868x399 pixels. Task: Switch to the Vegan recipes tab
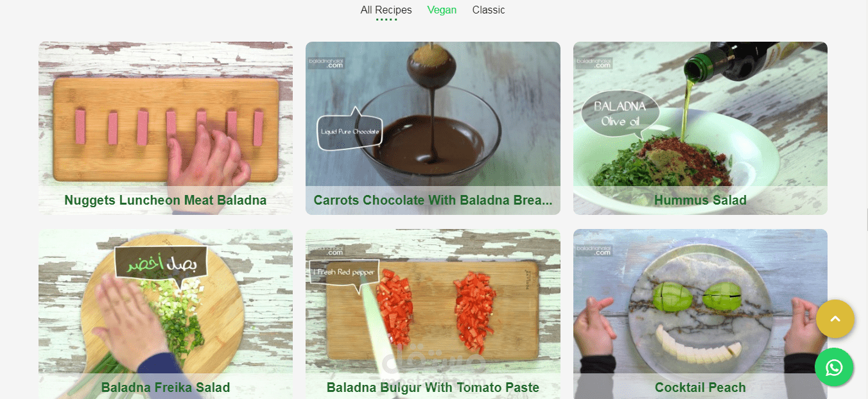click(442, 10)
